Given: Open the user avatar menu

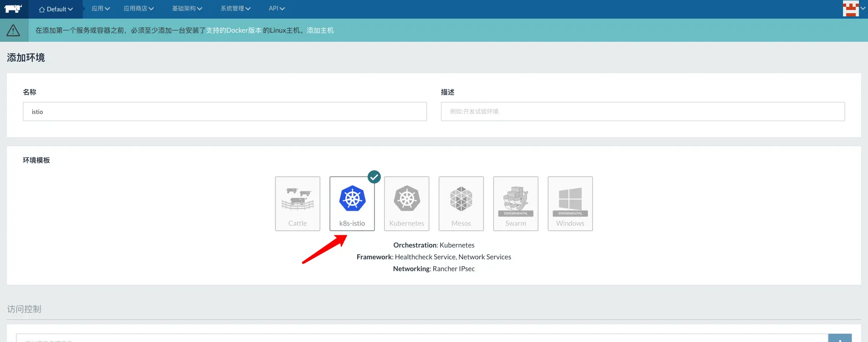Looking at the screenshot, I should [854, 9].
